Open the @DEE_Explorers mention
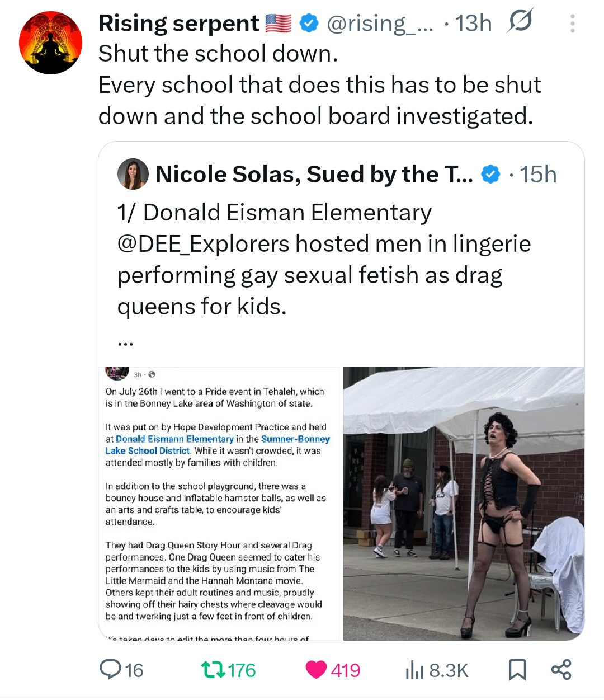This screenshot has width=604, height=700. pyautogui.click(x=203, y=244)
